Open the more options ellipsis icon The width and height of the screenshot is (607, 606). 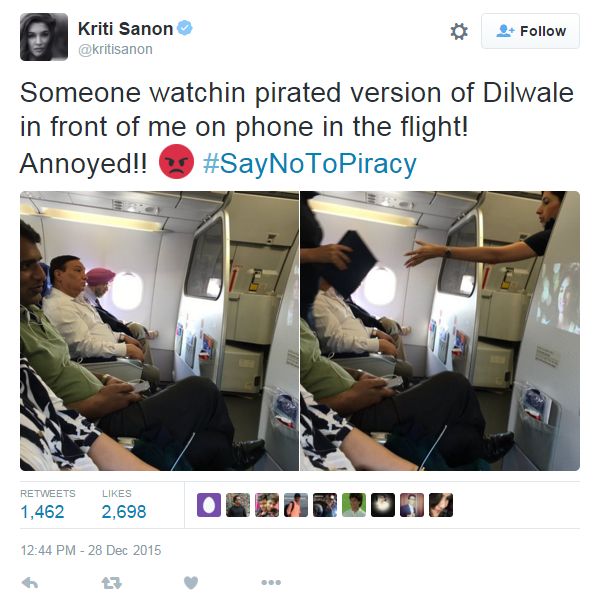[x=271, y=582]
